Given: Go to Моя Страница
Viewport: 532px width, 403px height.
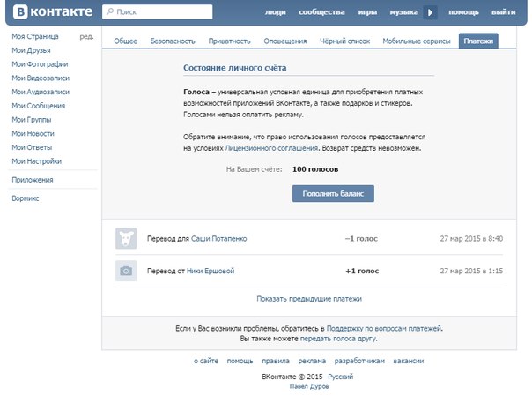Looking at the screenshot, I should point(35,36).
